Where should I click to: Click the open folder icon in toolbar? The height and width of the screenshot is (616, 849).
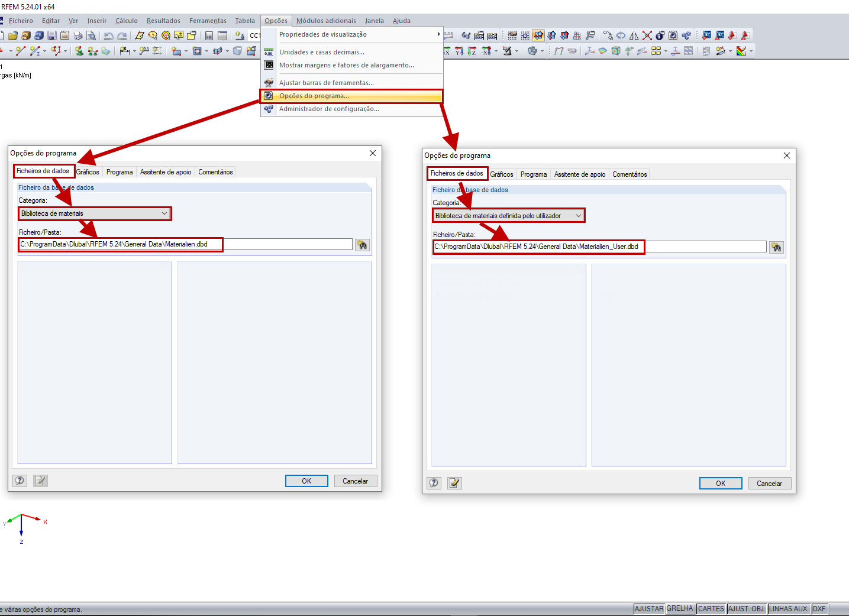point(13,35)
